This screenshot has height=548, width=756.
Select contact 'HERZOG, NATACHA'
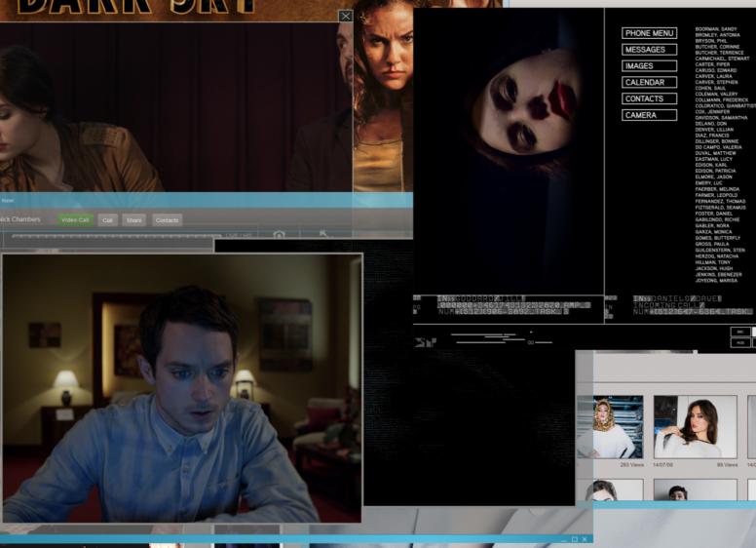click(x=716, y=256)
